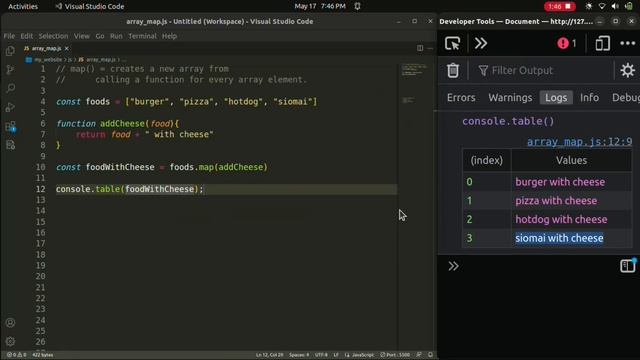Toggle the Info filter in console
Image resolution: width=640 pixels, height=360 pixels.
pyautogui.click(x=589, y=98)
